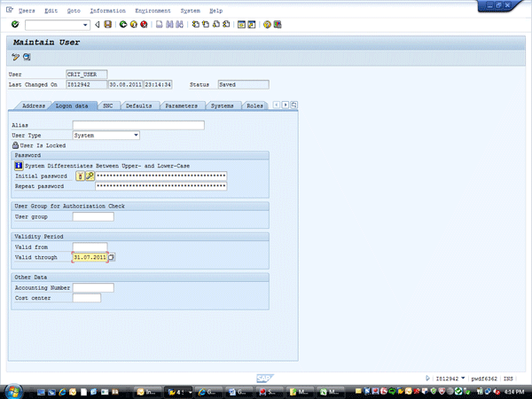Open the Roles tab

255,106
